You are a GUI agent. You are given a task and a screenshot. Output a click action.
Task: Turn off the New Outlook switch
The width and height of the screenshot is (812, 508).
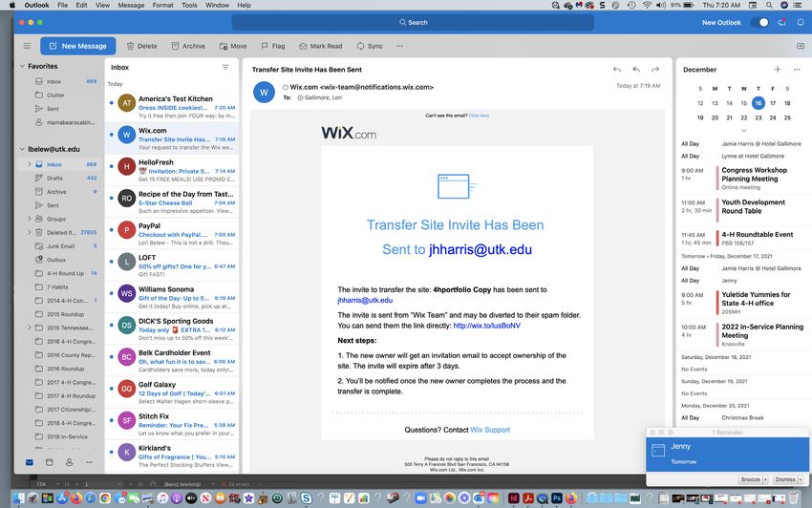click(760, 22)
